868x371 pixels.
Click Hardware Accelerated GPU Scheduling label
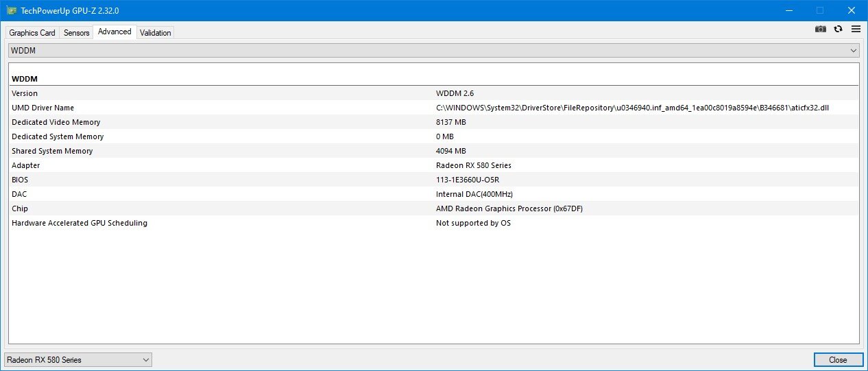pos(80,223)
